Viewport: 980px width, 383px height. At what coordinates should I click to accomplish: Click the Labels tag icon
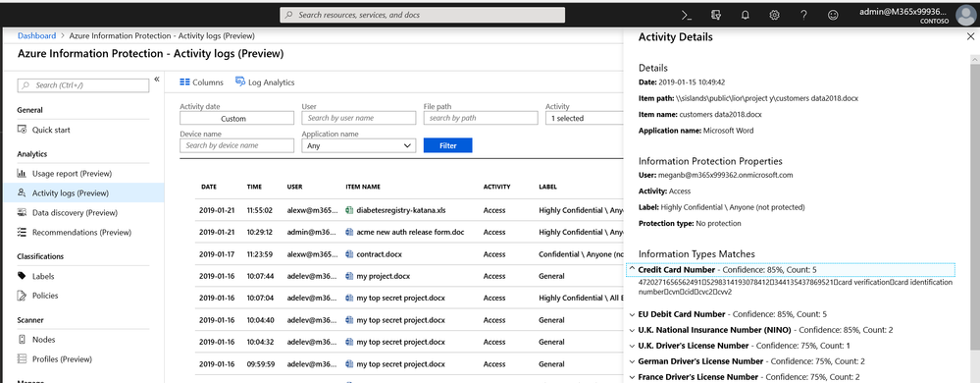coord(22,276)
